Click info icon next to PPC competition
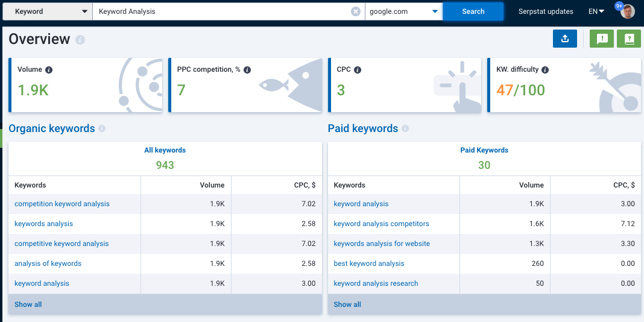 coord(247,70)
